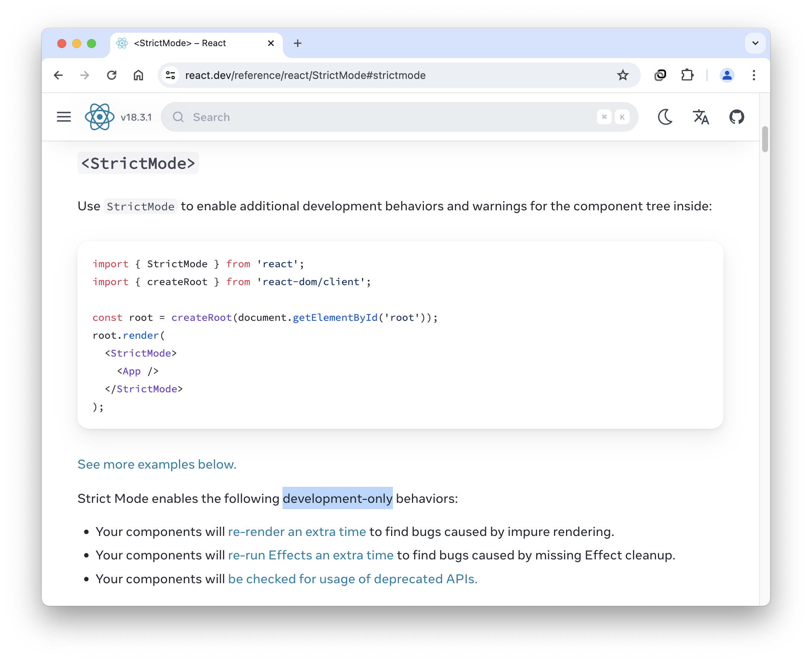Click the page vertical scrollbar thumb
Viewport: 812px width, 661px height.
(765, 139)
